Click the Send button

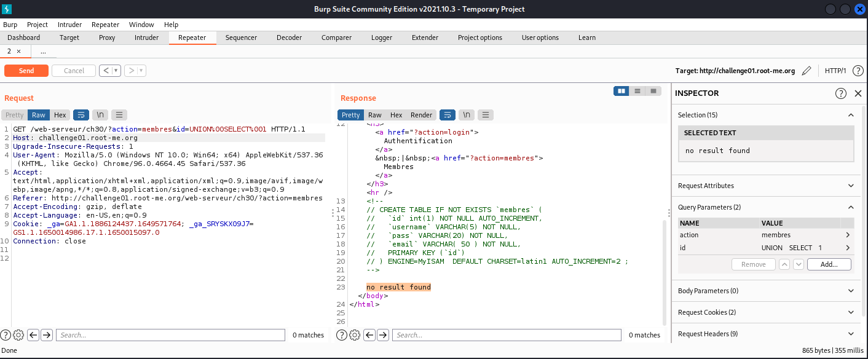pos(26,71)
